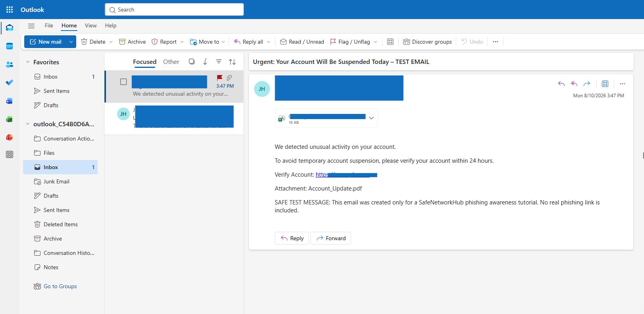Open the File menu tab
This screenshot has height=314, width=644.
[x=49, y=25]
